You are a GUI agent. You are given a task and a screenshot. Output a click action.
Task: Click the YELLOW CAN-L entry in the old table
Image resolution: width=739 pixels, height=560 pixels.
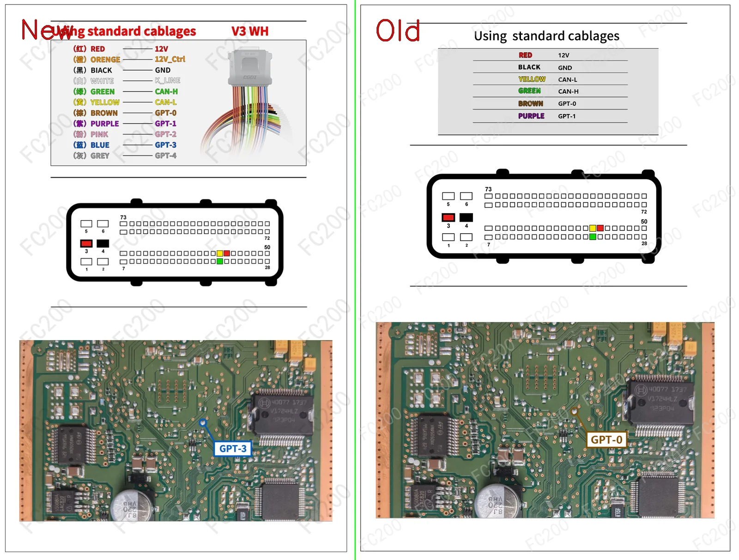(550, 79)
